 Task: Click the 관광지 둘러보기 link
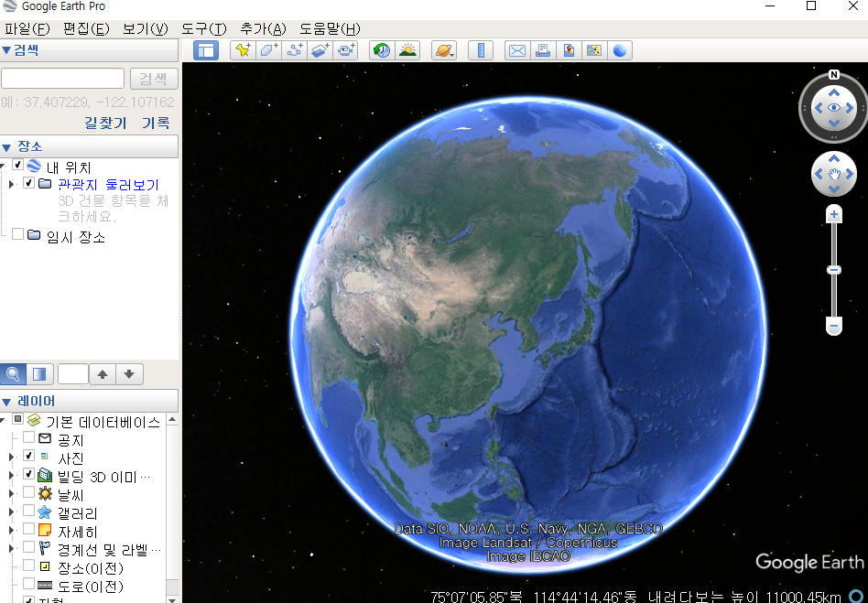pos(108,184)
